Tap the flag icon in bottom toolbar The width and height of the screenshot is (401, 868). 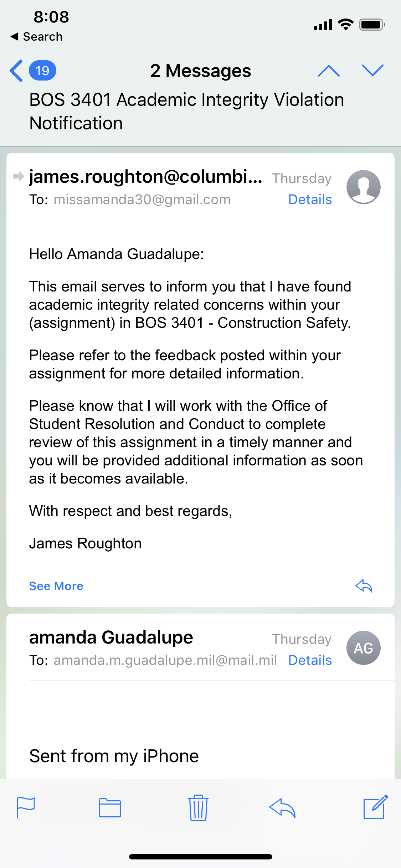(26, 808)
